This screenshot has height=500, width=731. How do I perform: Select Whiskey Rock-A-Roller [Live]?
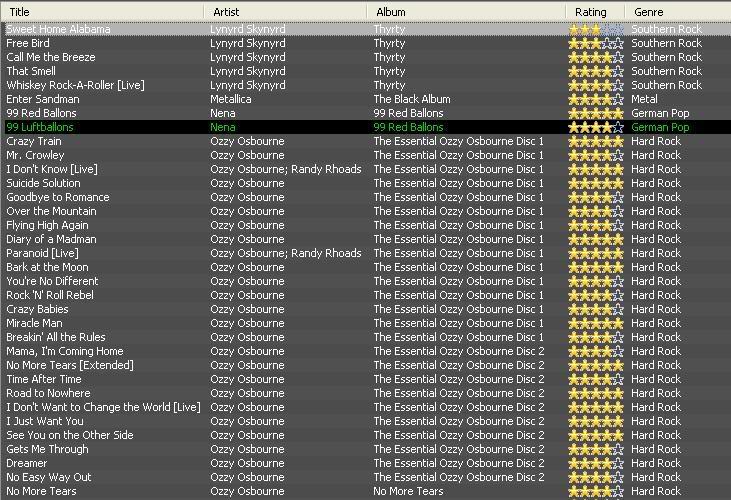click(x=76, y=85)
